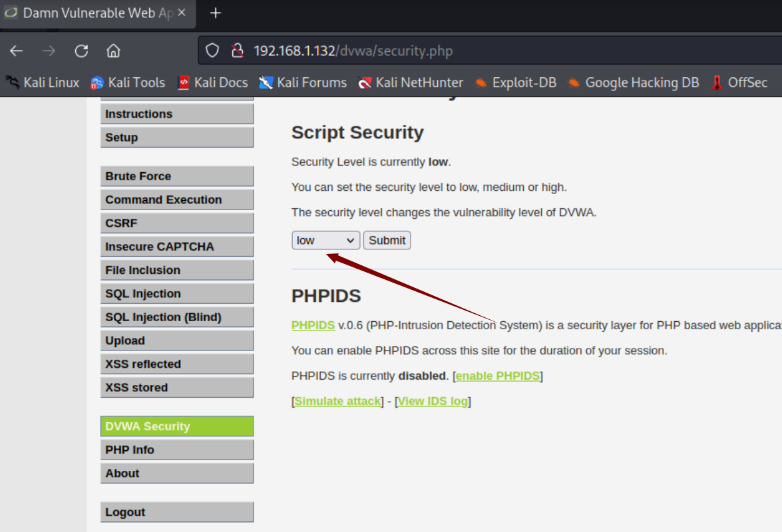Open the OffSec bookmark
The image size is (782, 532).
pos(739,82)
